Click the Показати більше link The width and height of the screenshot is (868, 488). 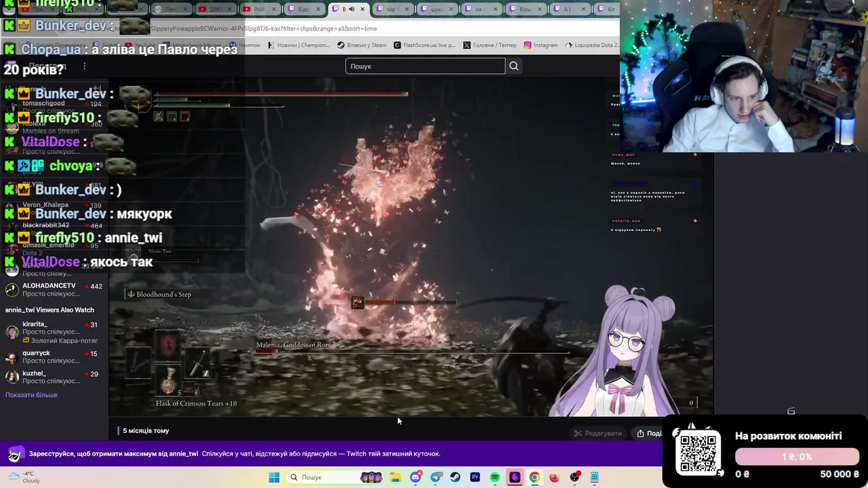[31, 395]
